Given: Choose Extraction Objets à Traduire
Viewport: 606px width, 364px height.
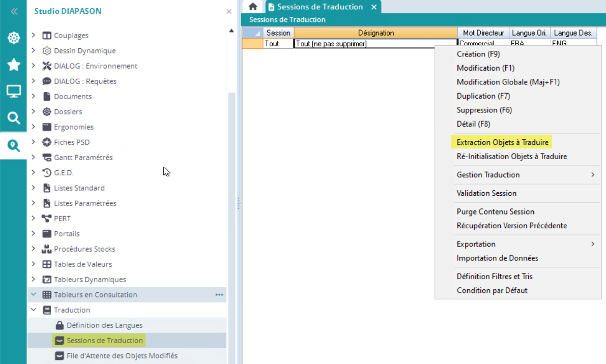Looking at the screenshot, I should click(x=502, y=142).
